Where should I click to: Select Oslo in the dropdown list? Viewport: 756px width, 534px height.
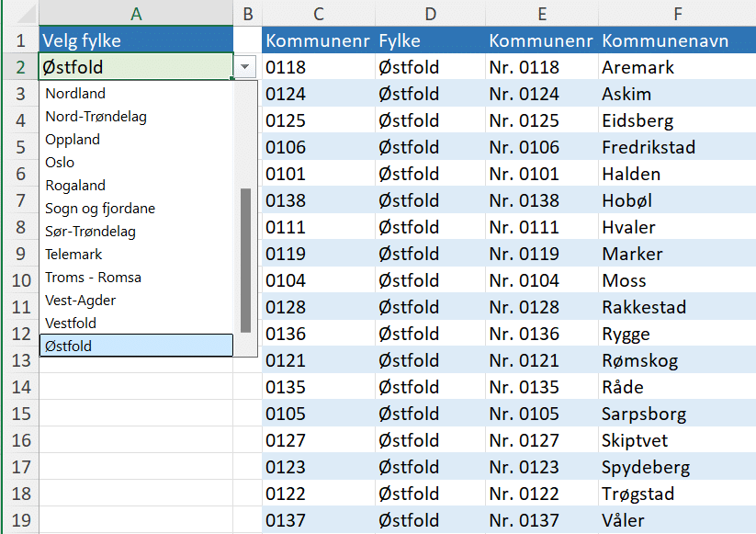(x=61, y=163)
